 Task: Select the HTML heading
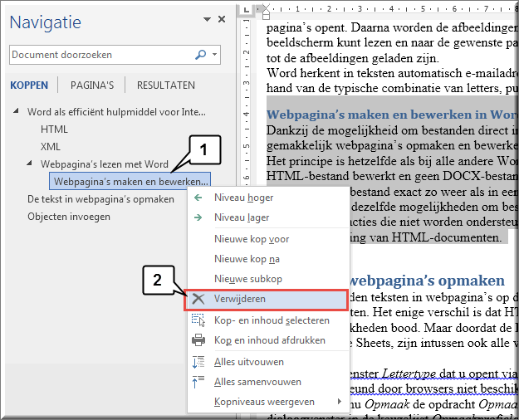pyautogui.click(x=54, y=129)
